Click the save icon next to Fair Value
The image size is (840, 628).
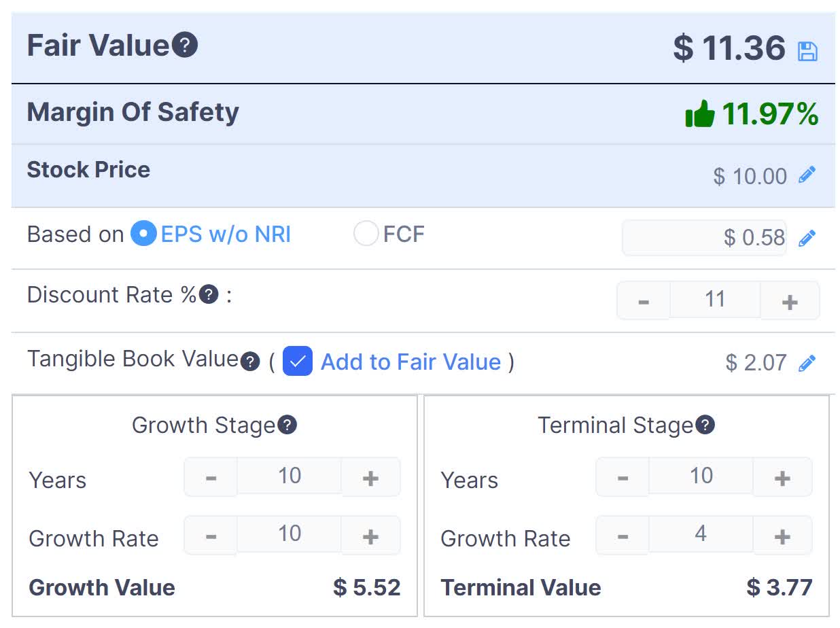click(x=809, y=52)
